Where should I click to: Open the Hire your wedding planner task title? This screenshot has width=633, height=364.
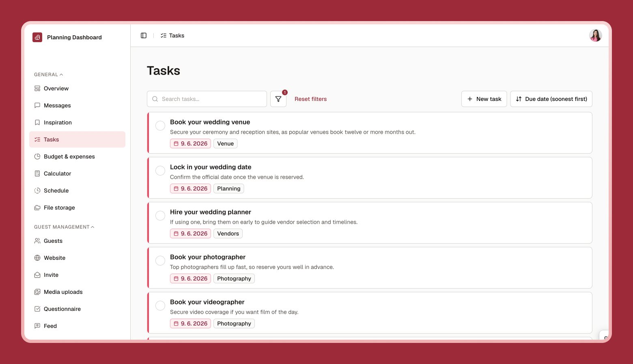tap(211, 212)
